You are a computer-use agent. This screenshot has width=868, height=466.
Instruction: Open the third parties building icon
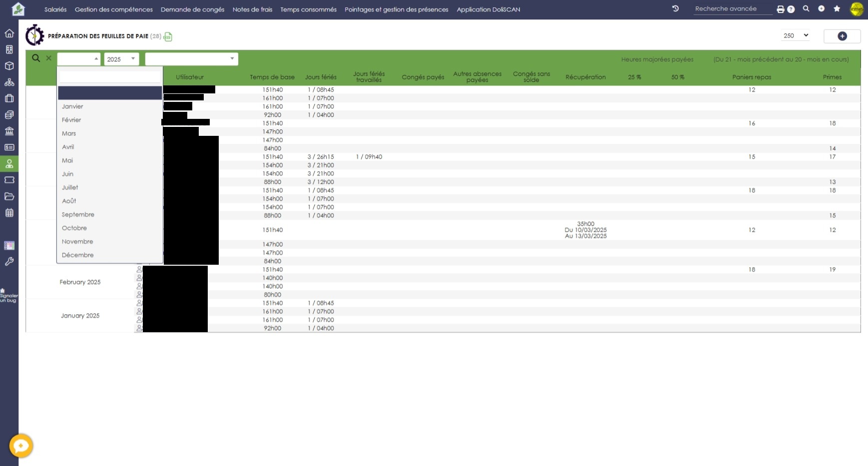9,49
